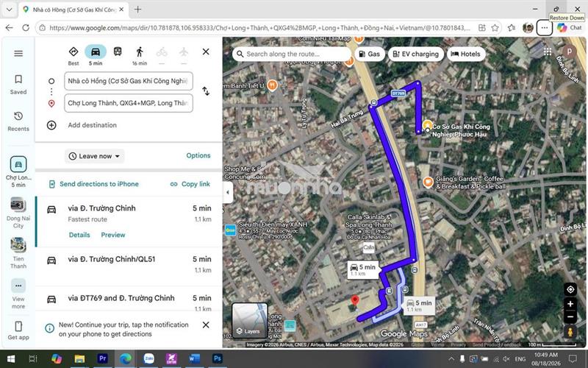Select route via ĐT769 and Đ. Trường Chinh
588x368 pixels.
pyautogui.click(x=129, y=299)
